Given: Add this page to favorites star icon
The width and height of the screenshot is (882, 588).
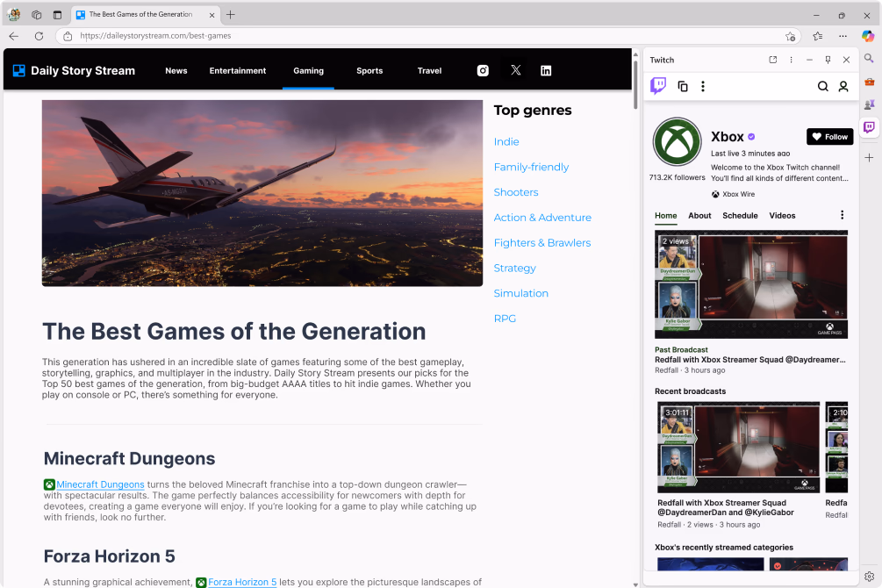Looking at the screenshot, I should click(791, 36).
